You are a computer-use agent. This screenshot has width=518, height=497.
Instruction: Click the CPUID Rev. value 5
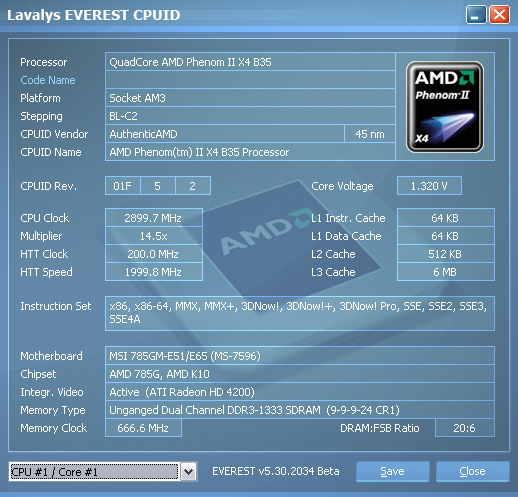coord(158,186)
